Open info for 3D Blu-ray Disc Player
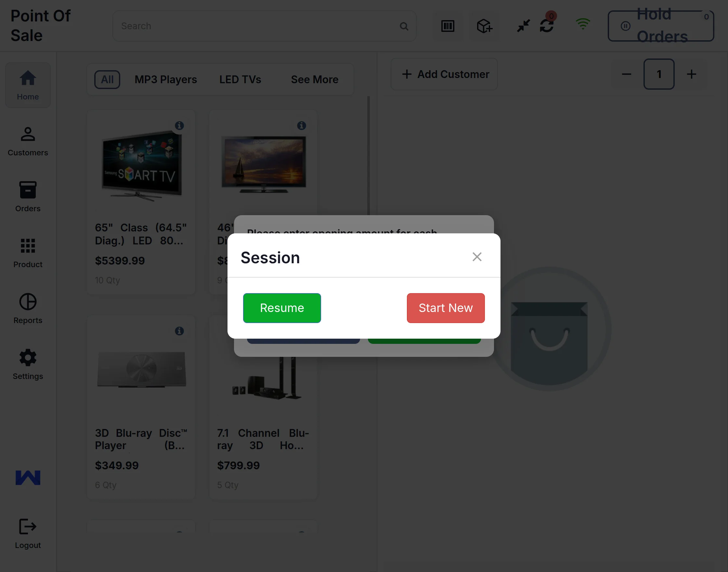Screen dimensions: 728x572 179,331
